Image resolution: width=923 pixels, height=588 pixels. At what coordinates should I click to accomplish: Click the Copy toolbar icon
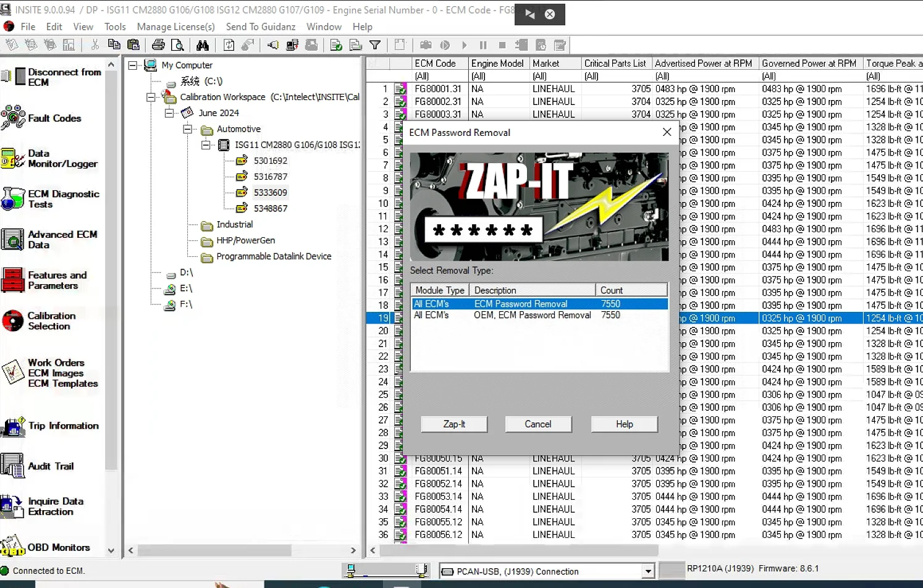tap(114, 45)
